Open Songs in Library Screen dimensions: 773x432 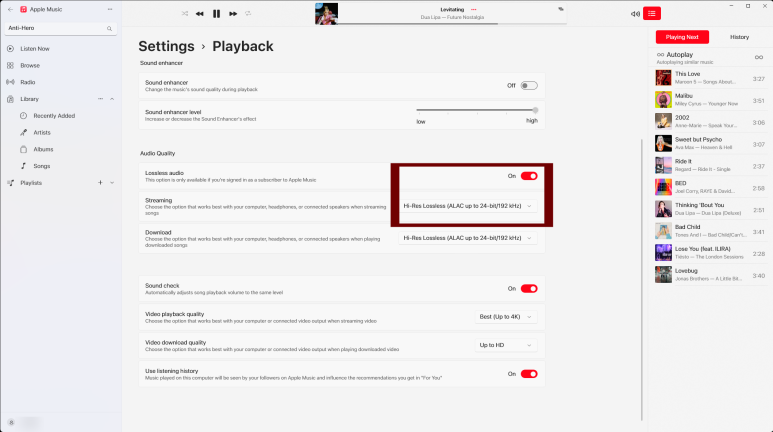tap(41, 166)
